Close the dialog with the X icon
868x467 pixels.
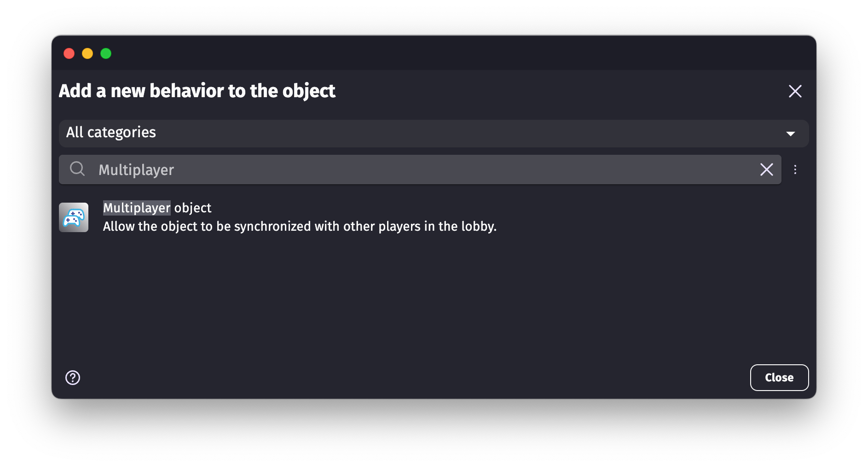(x=795, y=91)
